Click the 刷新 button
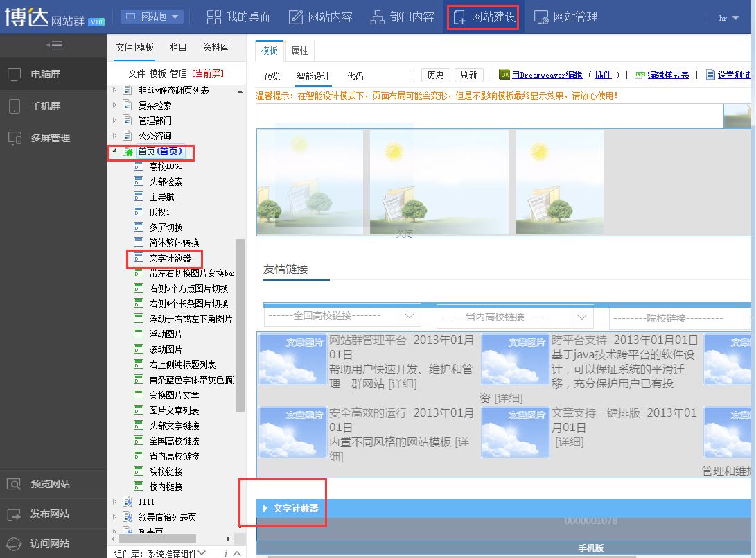 click(468, 75)
